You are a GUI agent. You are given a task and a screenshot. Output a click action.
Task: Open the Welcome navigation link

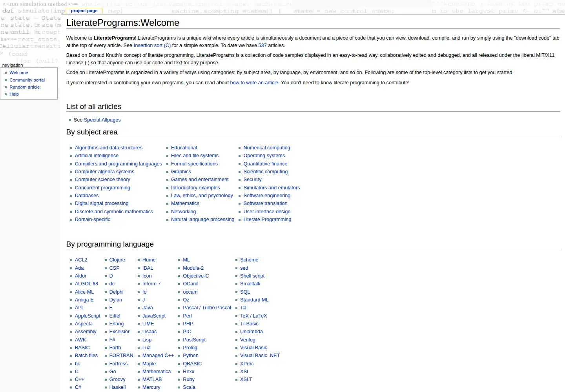[x=19, y=73]
